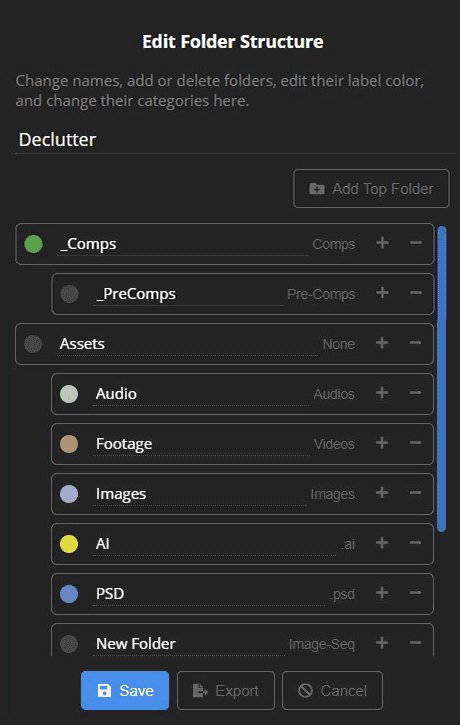The height and width of the screenshot is (725, 460).
Task: Open Videos category selector for Footage
Action: point(334,444)
